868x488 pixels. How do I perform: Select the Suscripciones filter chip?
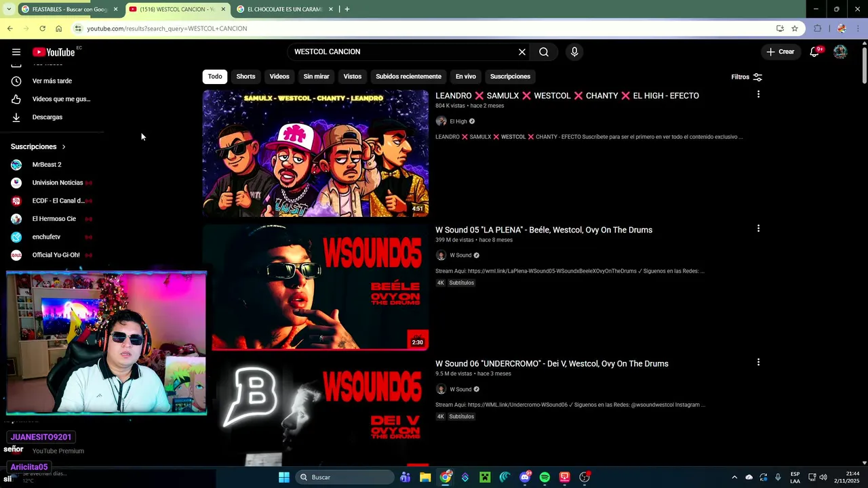(510, 77)
